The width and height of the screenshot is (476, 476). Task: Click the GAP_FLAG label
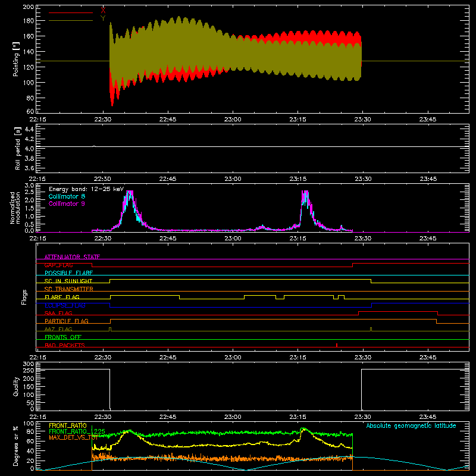coord(58,265)
